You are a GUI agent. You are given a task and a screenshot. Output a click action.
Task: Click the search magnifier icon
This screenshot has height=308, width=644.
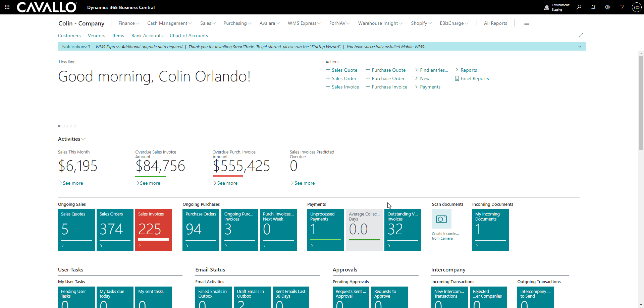[x=579, y=7]
